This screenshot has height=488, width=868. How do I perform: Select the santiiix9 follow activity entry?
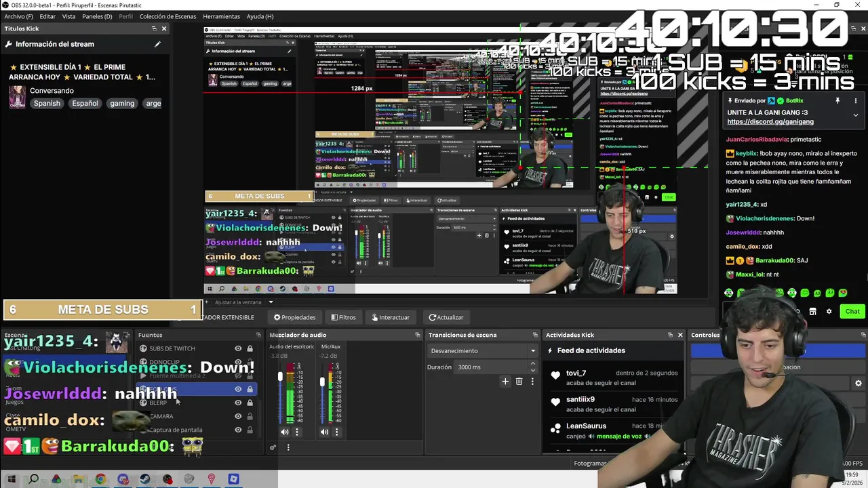pos(616,404)
